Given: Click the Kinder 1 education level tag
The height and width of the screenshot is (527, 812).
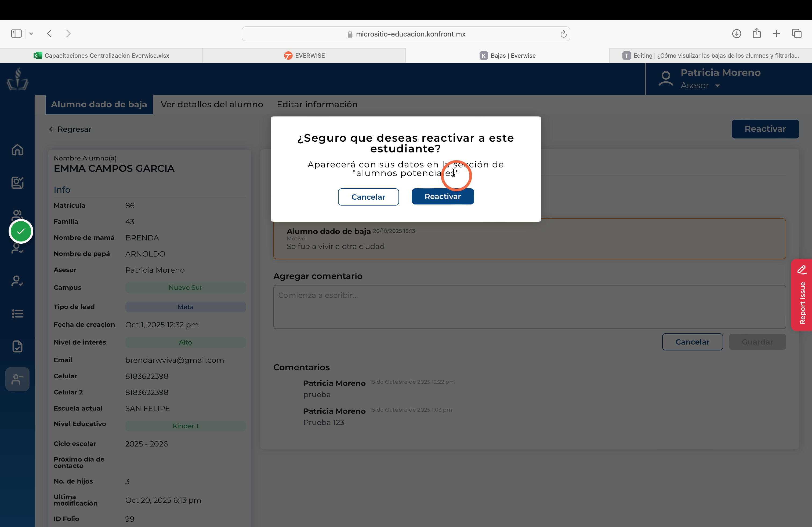Looking at the screenshot, I should pos(185,426).
